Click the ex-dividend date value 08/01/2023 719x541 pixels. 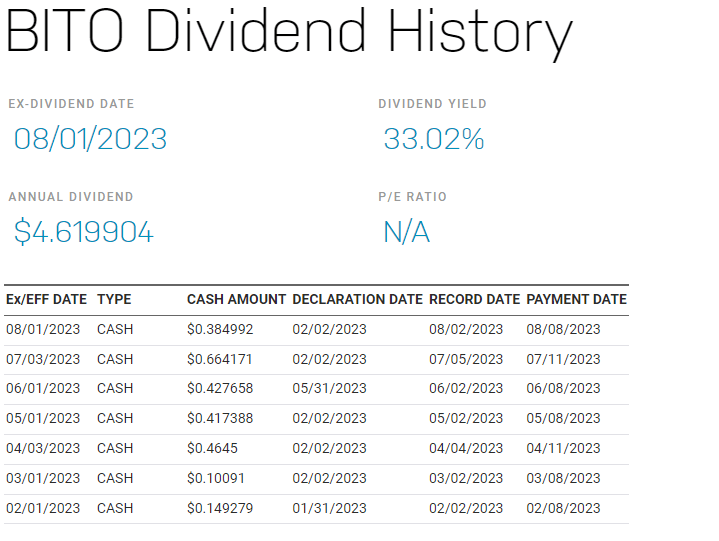90,139
